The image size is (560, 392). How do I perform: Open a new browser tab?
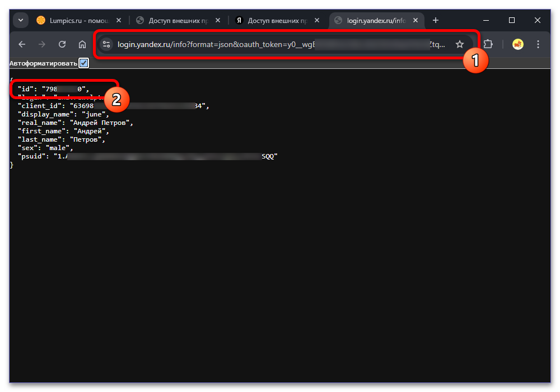click(x=435, y=20)
